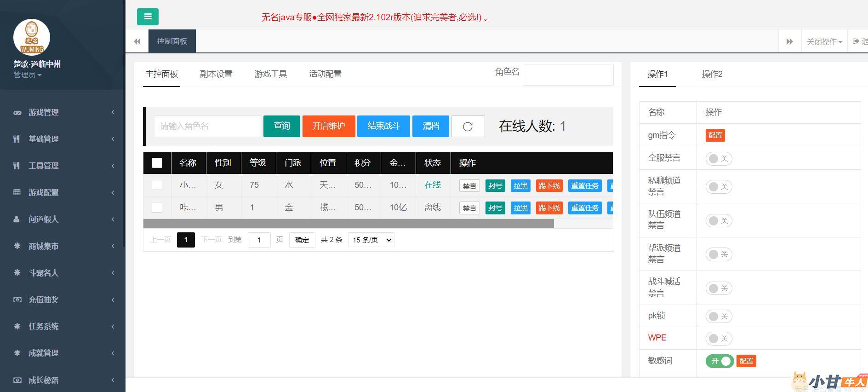Click the 配置 button for gm指令
Viewport: 868px width, 392px height.
click(715, 135)
